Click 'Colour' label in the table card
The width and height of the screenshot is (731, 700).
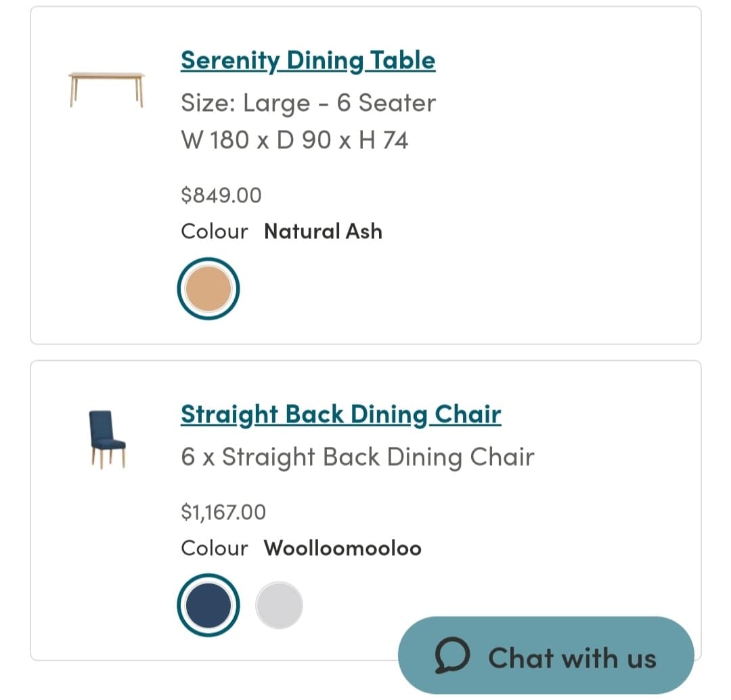pos(215,232)
